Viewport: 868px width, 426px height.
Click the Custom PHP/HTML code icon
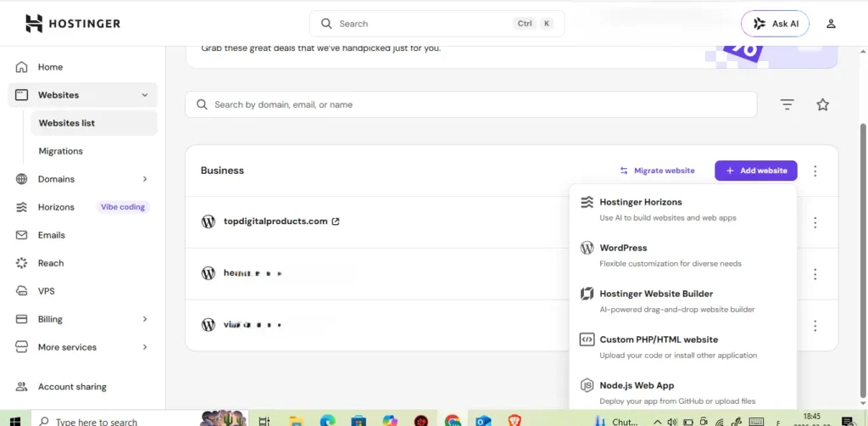pyautogui.click(x=587, y=339)
